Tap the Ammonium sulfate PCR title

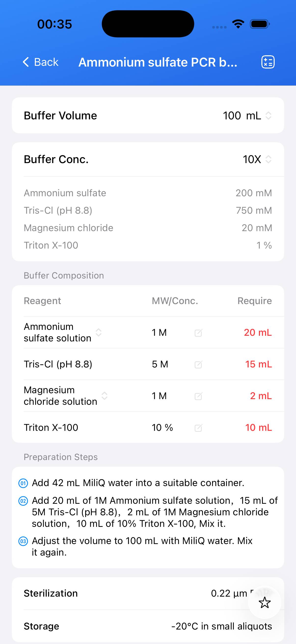pyautogui.click(x=158, y=62)
